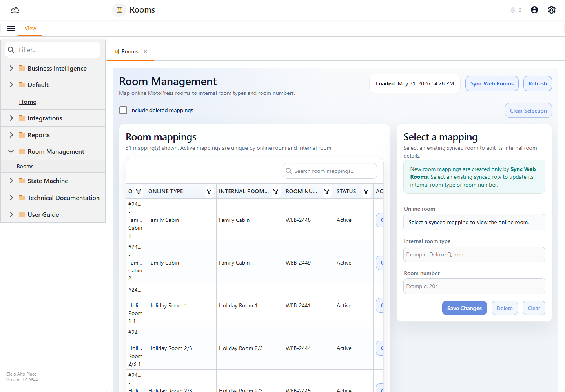
Task: Click the User Guide folder icon
Action: [x=22, y=214]
